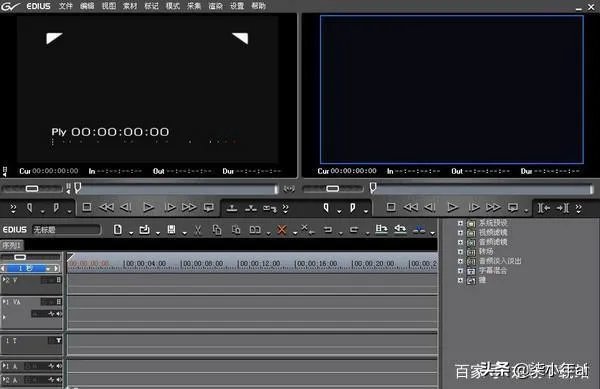Click New Sequence icon in timeline toolbar
This screenshot has height=389, width=600.
(118, 229)
